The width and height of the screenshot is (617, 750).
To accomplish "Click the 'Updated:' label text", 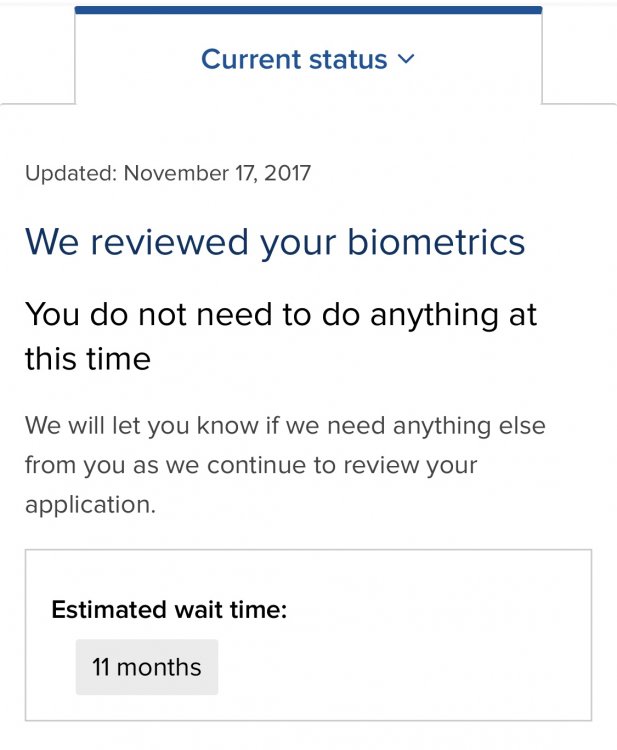I will [x=71, y=173].
